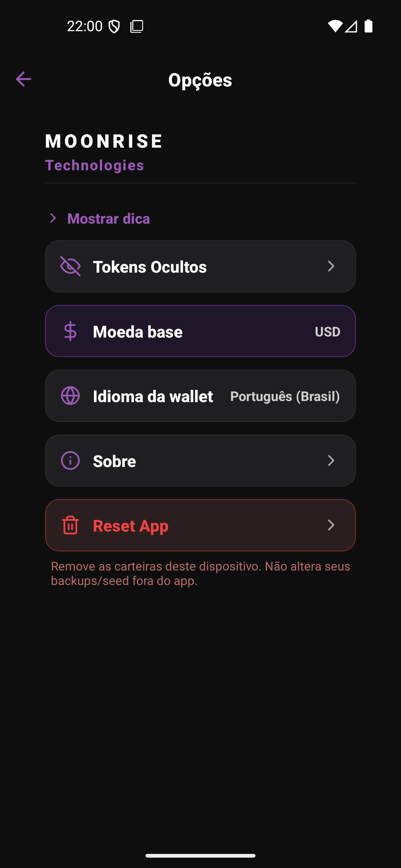The width and height of the screenshot is (401, 868).
Task: Tap the crossed-out eye icon
Action: tap(70, 266)
